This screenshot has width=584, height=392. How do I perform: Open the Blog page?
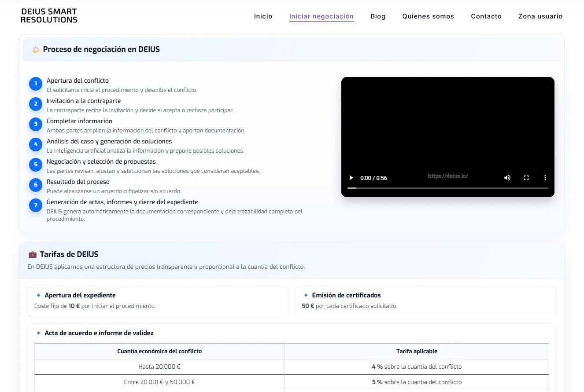[x=378, y=16]
